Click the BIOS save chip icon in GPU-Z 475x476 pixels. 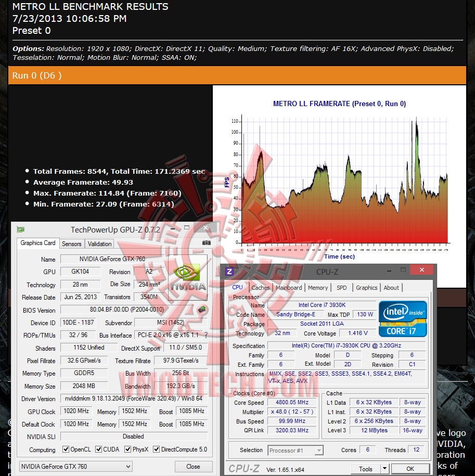click(x=201, y=310)
